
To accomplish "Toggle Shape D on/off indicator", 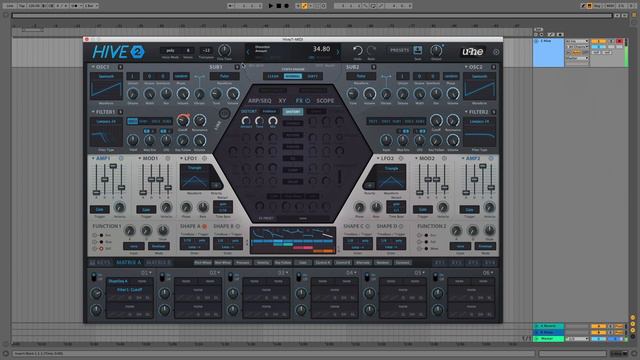I will click(x=401, y=226).
